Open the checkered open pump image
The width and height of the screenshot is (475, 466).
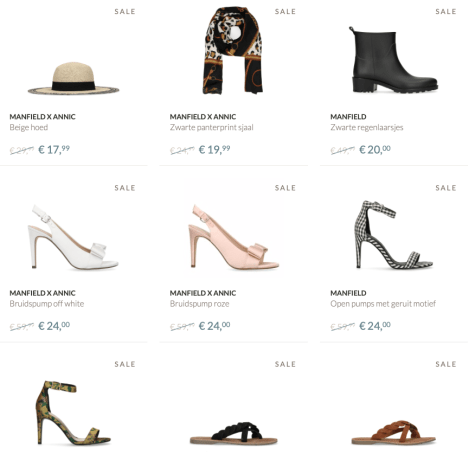click(x=393, y=235)
